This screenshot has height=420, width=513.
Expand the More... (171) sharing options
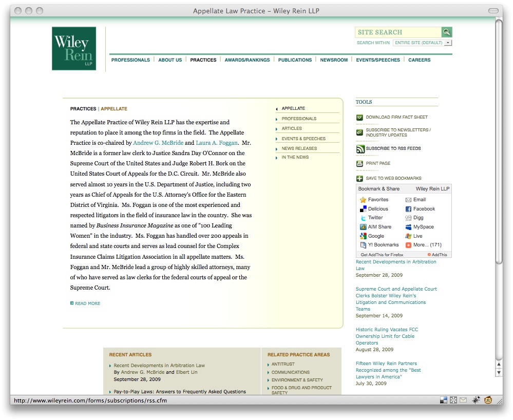[409, 245]
